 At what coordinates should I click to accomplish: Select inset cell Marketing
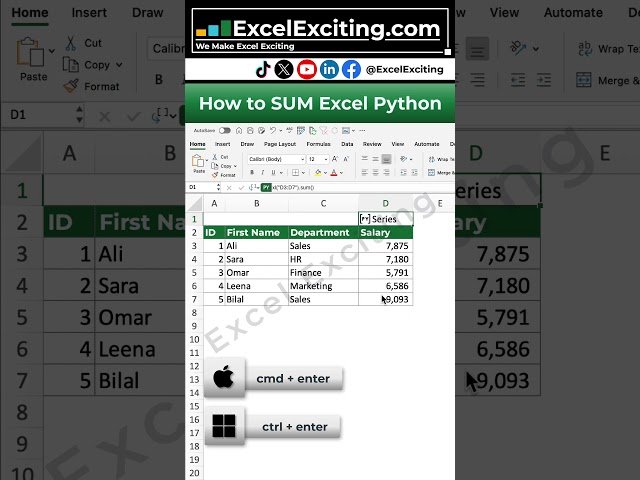(x=323, y=286)
